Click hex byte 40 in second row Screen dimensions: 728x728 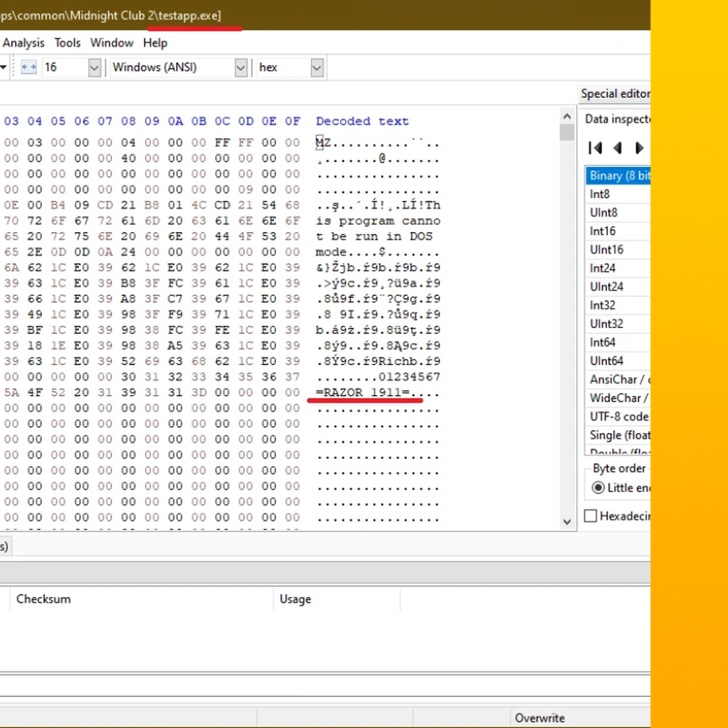tap(129, 158)
